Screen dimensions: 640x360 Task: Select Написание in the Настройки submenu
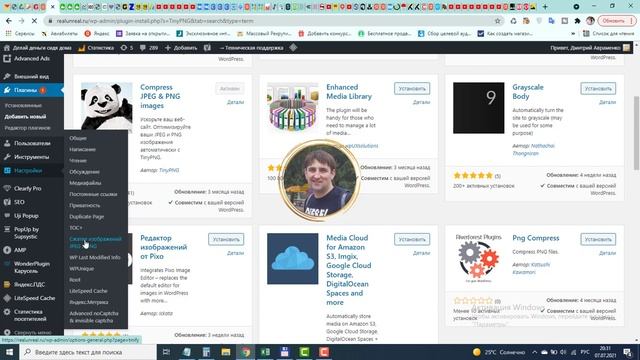coord(82,149)
